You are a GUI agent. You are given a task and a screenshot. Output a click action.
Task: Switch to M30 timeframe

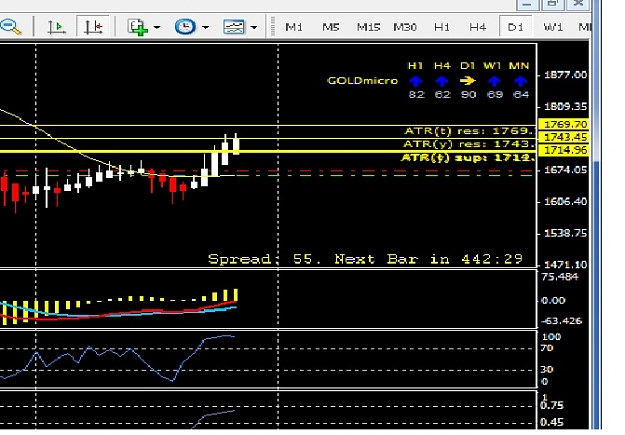tap(405, 27)
